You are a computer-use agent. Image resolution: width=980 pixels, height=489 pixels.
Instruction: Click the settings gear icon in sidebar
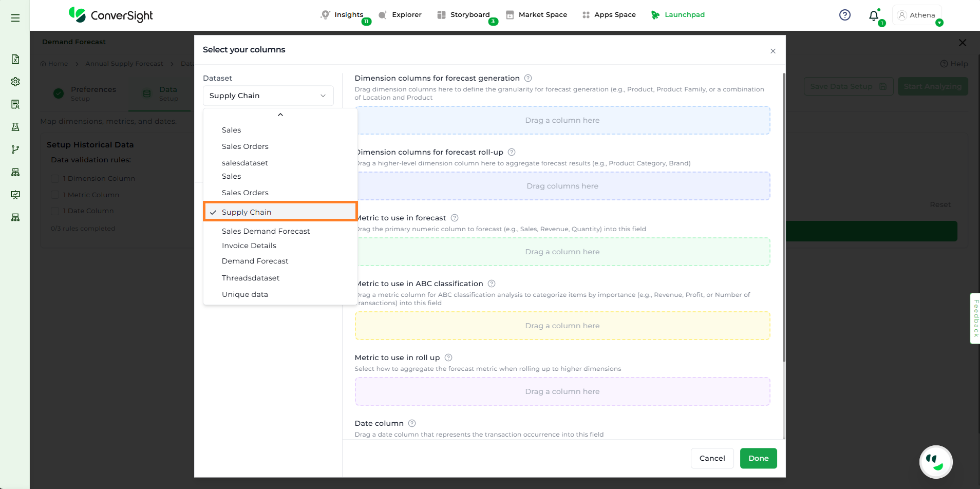tap(15, 82)
